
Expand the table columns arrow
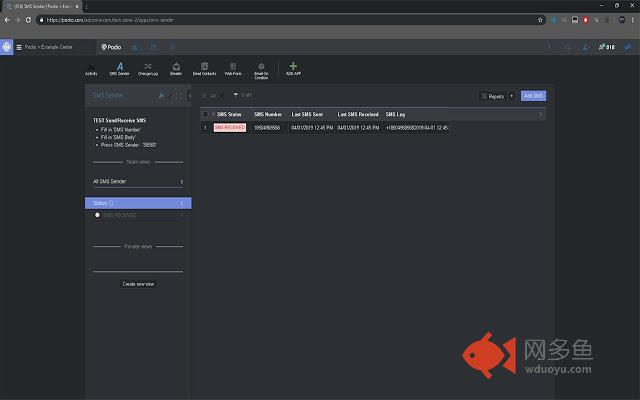(x=541, y=114)
